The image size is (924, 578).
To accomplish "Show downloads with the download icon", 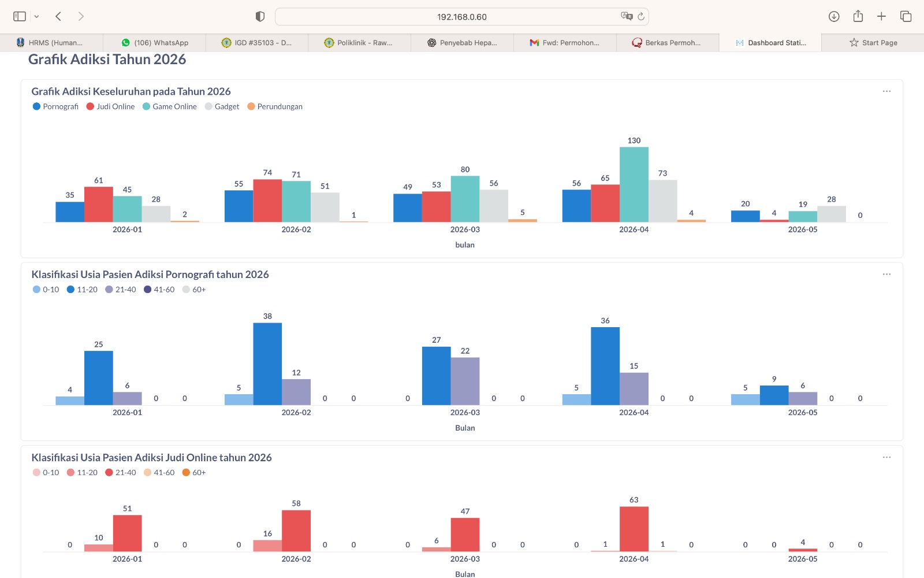I will [834, 16].
